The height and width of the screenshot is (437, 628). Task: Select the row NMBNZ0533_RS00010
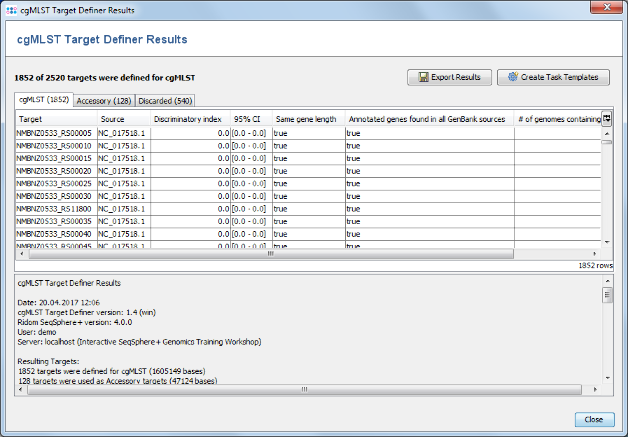point(308,146)
